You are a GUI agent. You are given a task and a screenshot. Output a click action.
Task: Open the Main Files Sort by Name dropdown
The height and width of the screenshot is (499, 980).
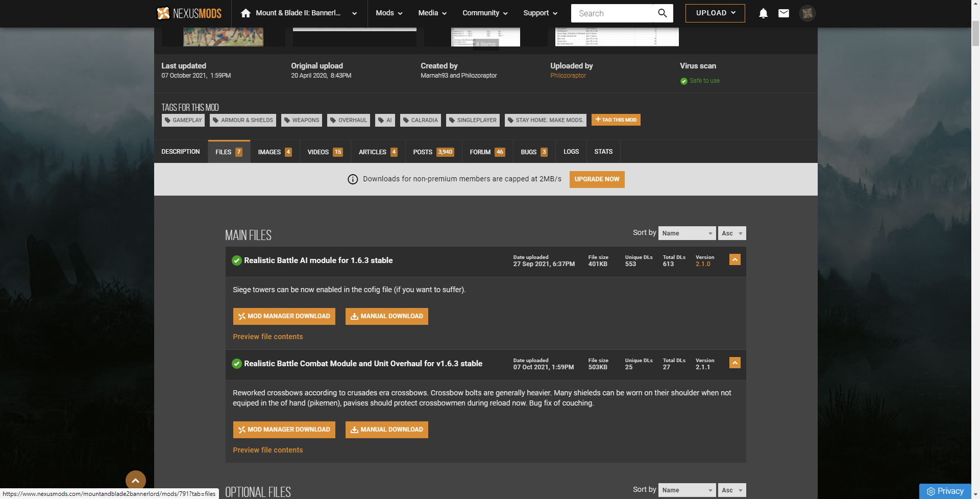687,233
